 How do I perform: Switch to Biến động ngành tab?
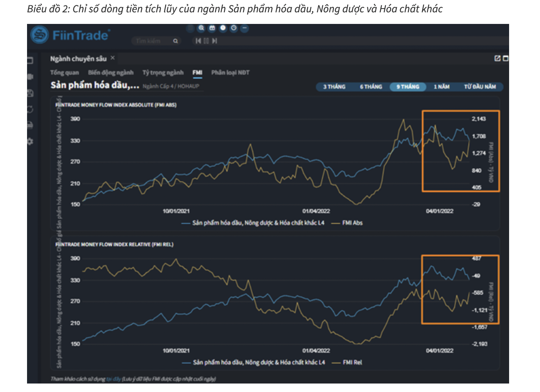(110, 73)
